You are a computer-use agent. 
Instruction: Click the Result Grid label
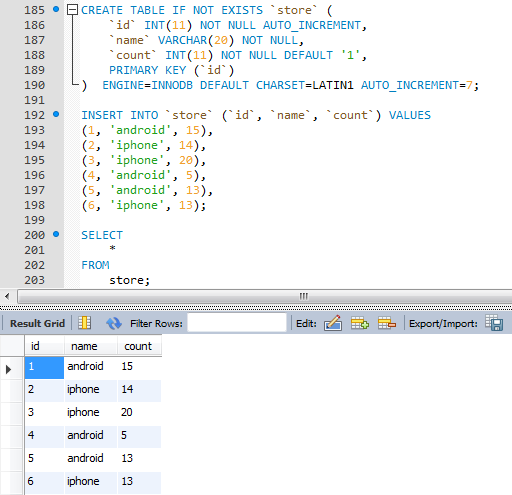[37, 323]
